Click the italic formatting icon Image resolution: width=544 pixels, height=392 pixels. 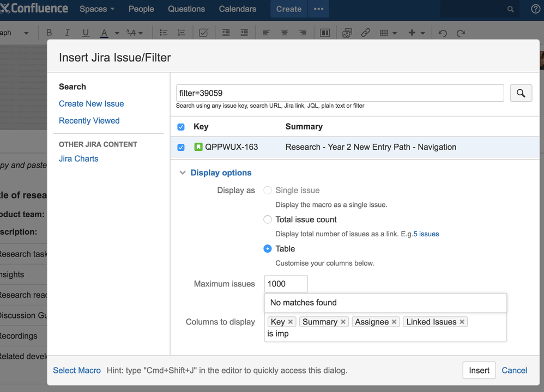point(67,33)
